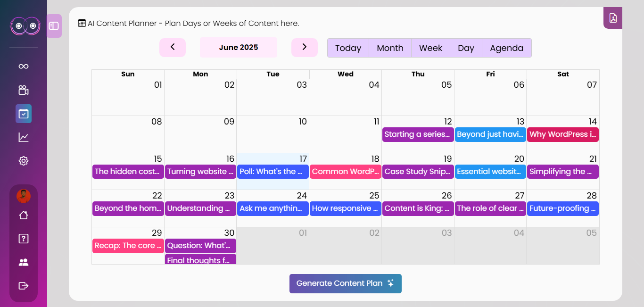Open the team members icon
Screen dimensions: 644x307
pyautogui.click(x=24, y=262)
